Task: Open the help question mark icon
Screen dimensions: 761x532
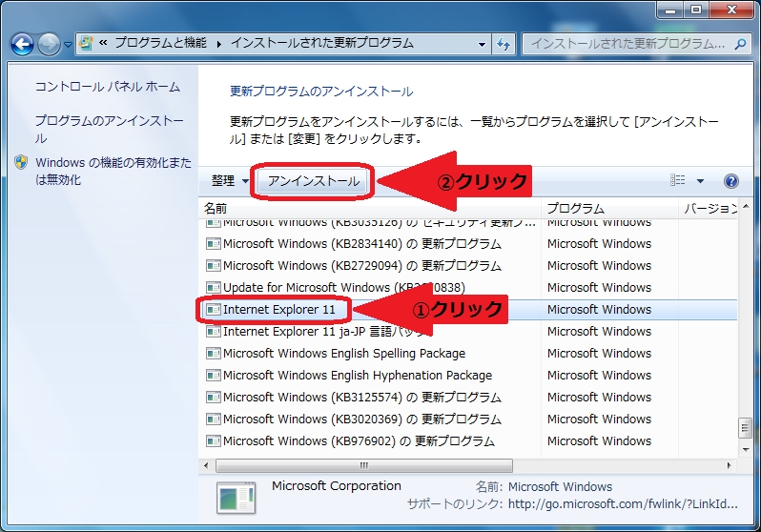Action: coord(730,181)
